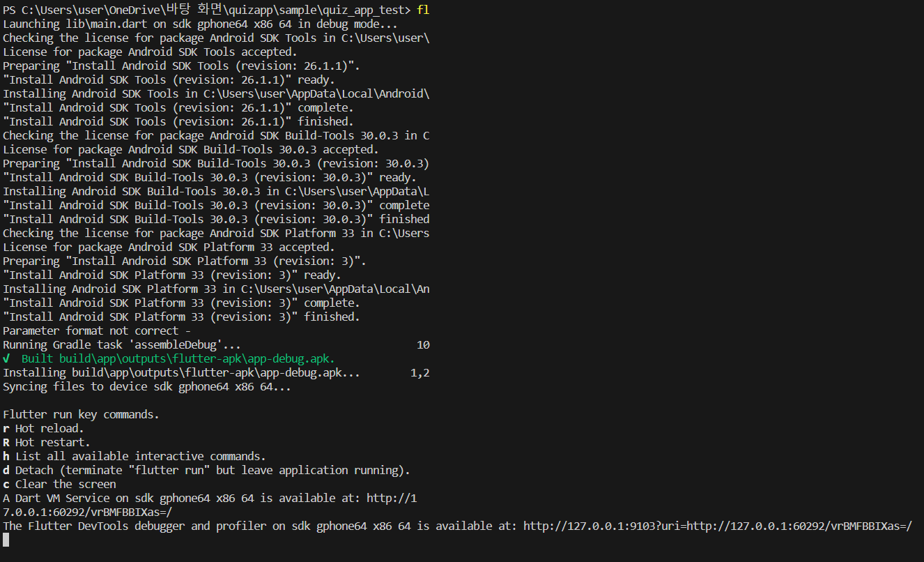This screenshot has width=924, height=562.
Task: Click the Build-Tools 30.0.3 'finished' line
Action: [216, 219]
